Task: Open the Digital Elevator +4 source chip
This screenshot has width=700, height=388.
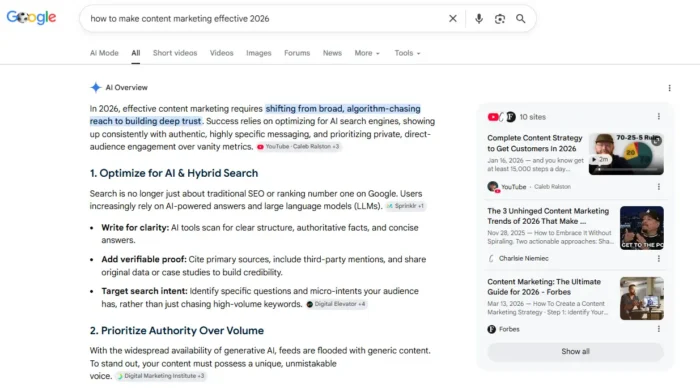Action: [x=336, y=304]
